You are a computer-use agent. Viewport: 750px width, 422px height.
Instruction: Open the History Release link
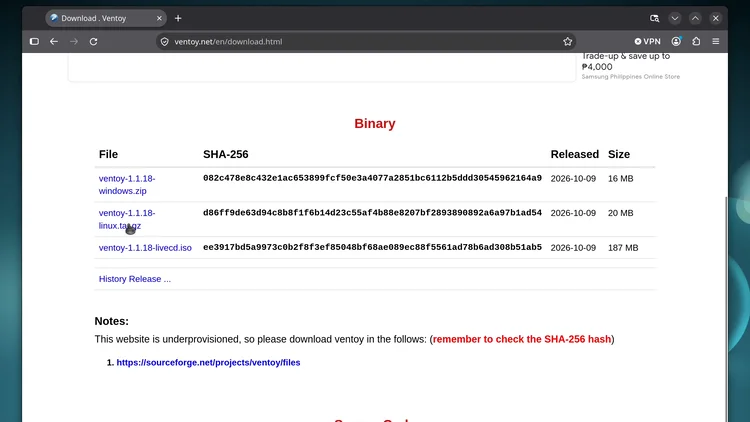coord(134,279)
